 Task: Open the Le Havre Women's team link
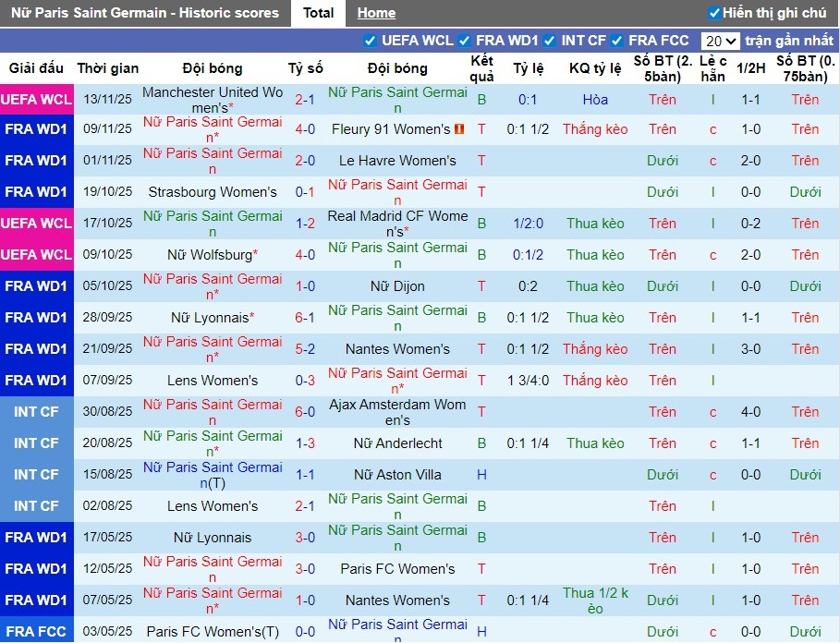point(397,161)
